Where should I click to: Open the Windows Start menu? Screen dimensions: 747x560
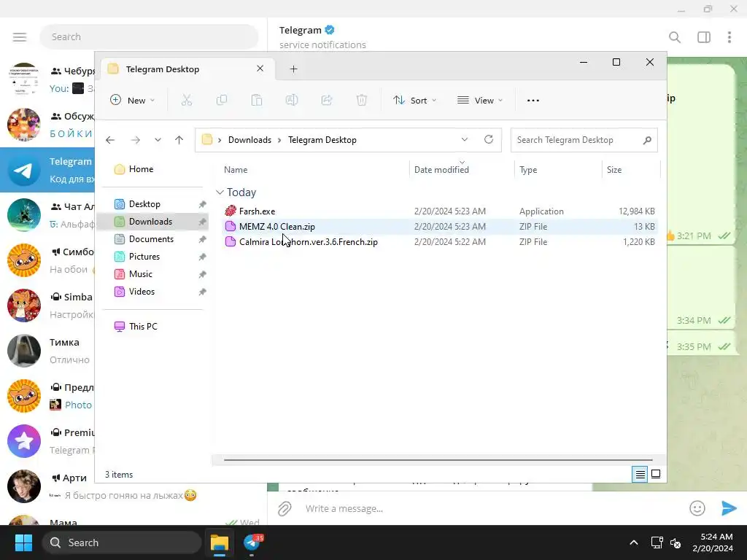(23, 542)
